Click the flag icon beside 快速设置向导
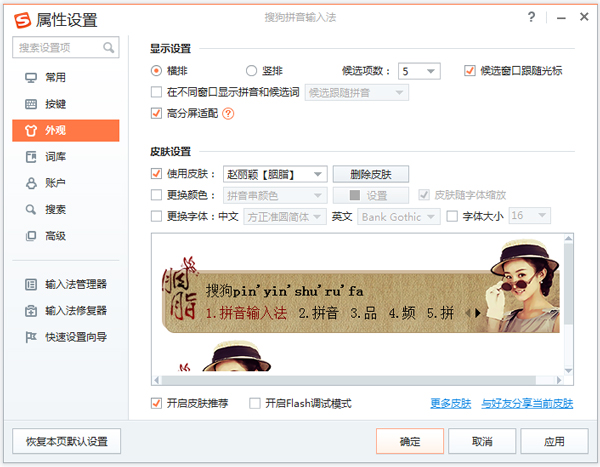This screenshot has width=600, height=467. tap(31, 337)
